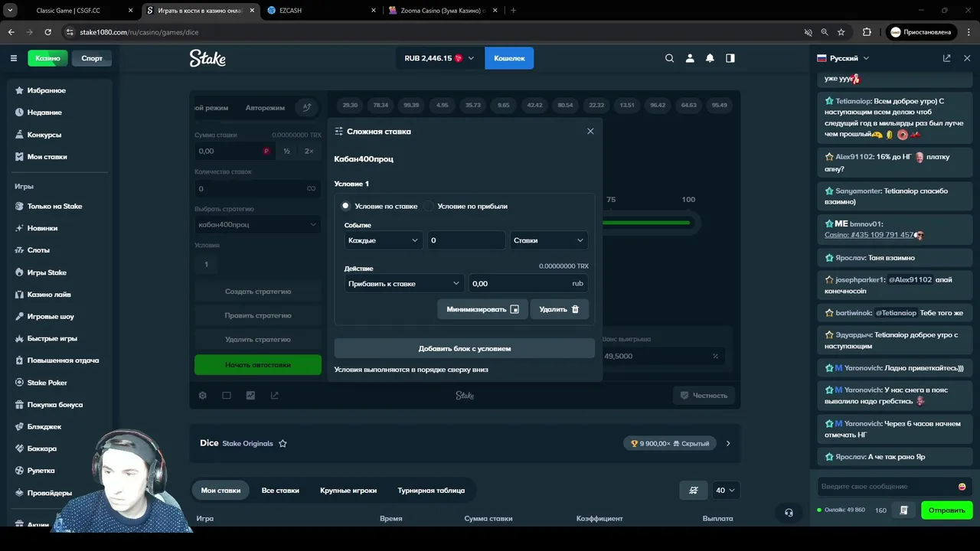Click the green dice result slider bar
The image size is (980, 551).
click(646, 223)
